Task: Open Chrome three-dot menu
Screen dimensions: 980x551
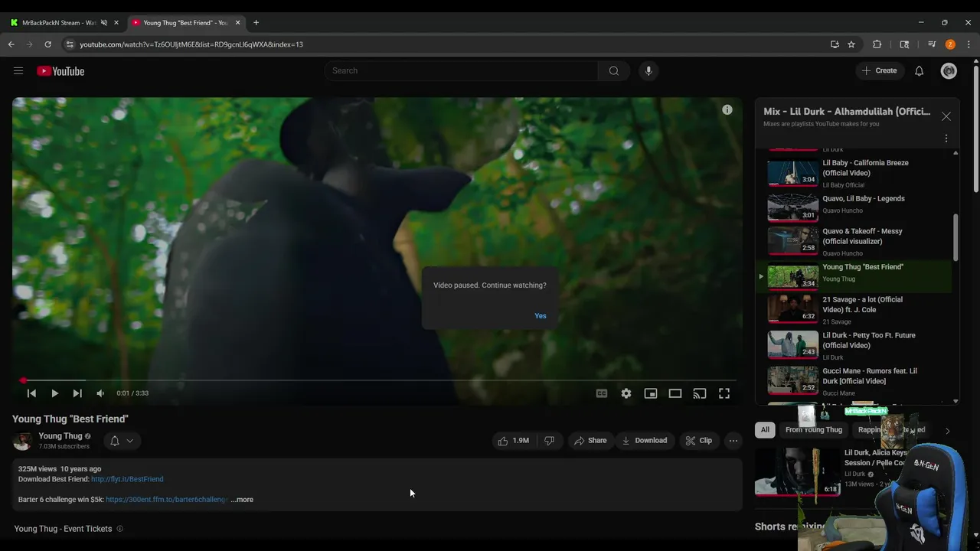Action: coord(969,44)
